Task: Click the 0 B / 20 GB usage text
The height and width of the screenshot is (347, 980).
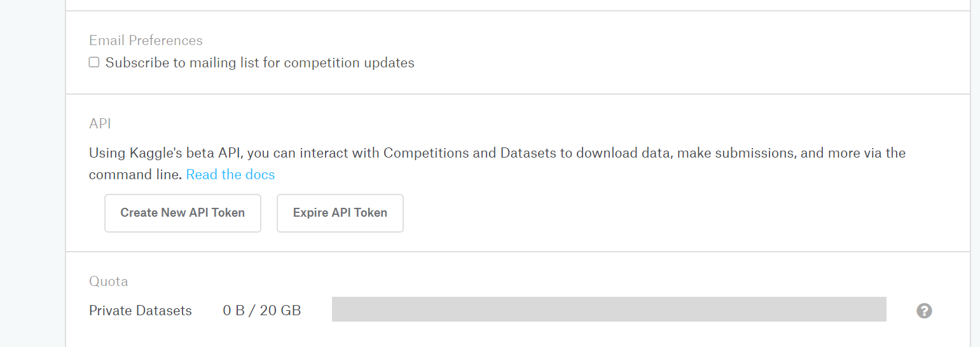Action: [x=262, y=311]
